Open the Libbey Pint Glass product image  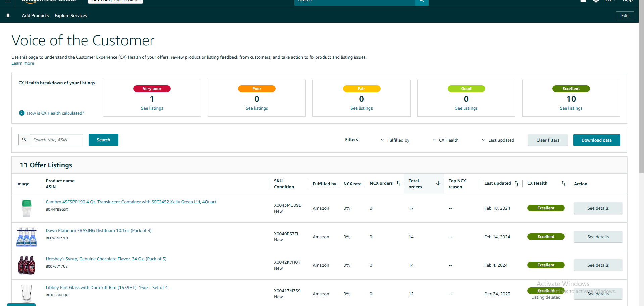27,293
